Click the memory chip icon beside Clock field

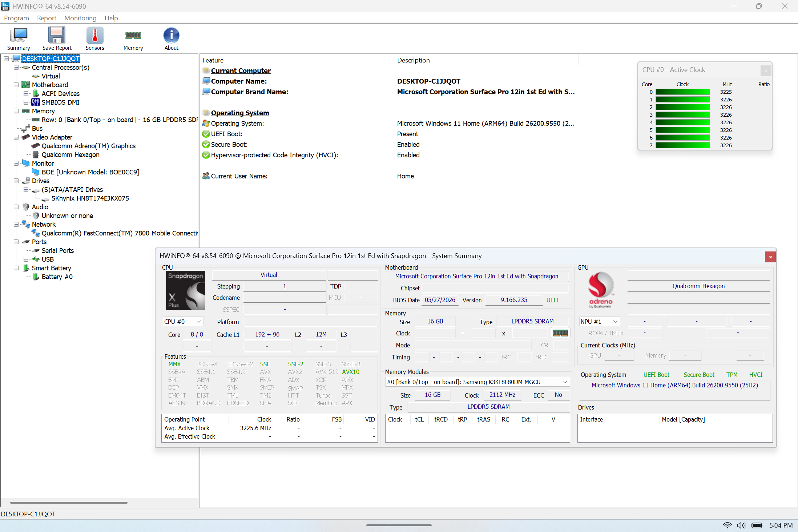tap(560, 333)
